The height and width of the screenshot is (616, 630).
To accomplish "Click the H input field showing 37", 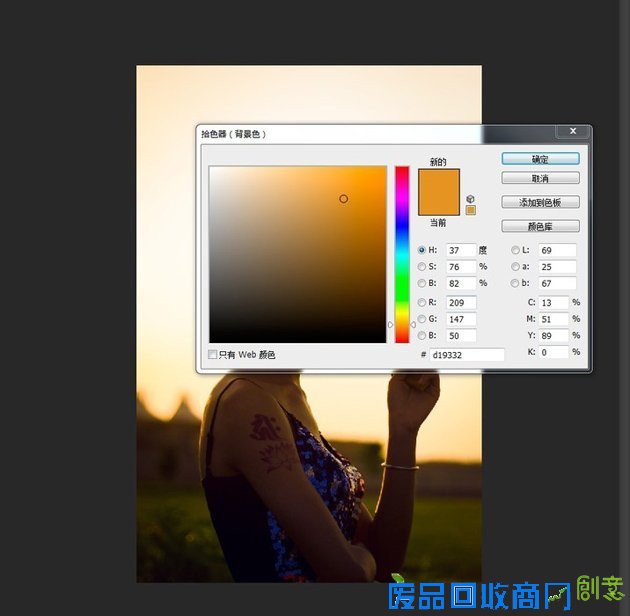I will click(x=460, y=250).
